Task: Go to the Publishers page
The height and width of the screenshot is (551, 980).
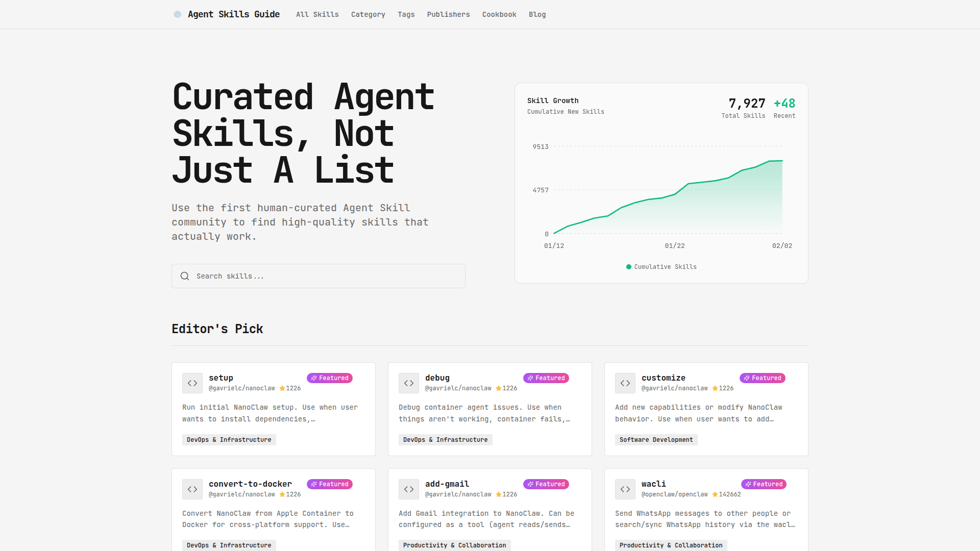Action: 448,14
